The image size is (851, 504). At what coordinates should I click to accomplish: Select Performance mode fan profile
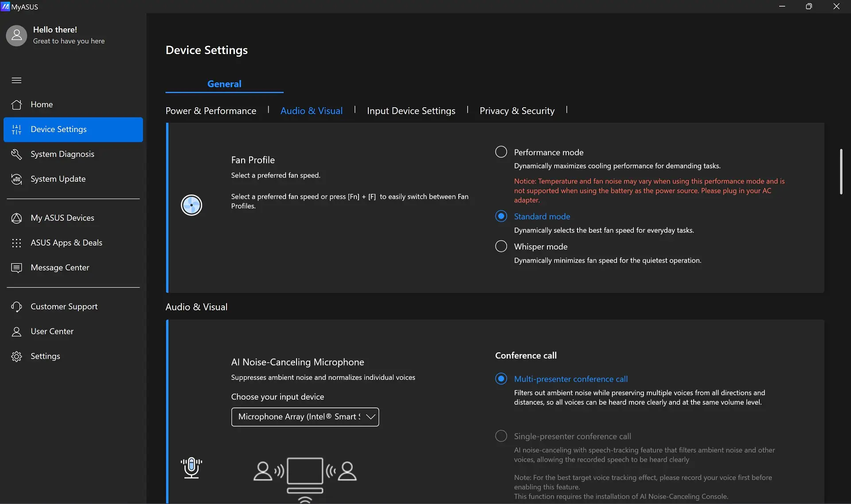pyautogui.click(x=501, y=152)
